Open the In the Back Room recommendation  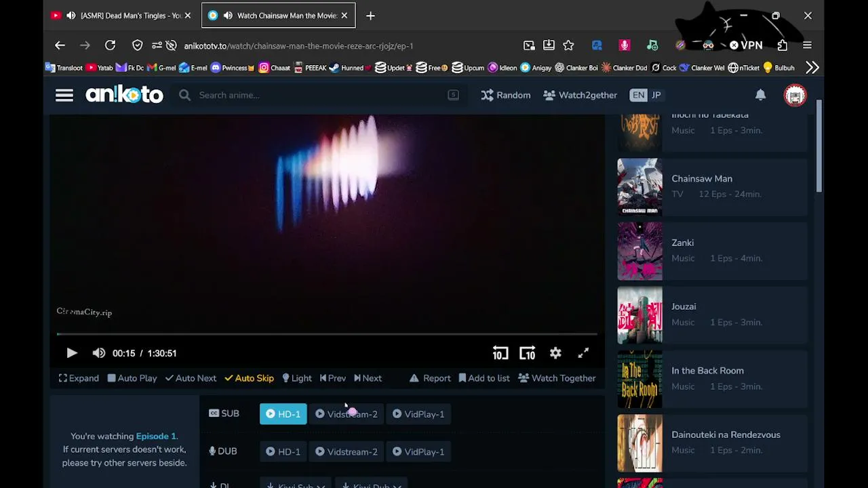[712, 378]
